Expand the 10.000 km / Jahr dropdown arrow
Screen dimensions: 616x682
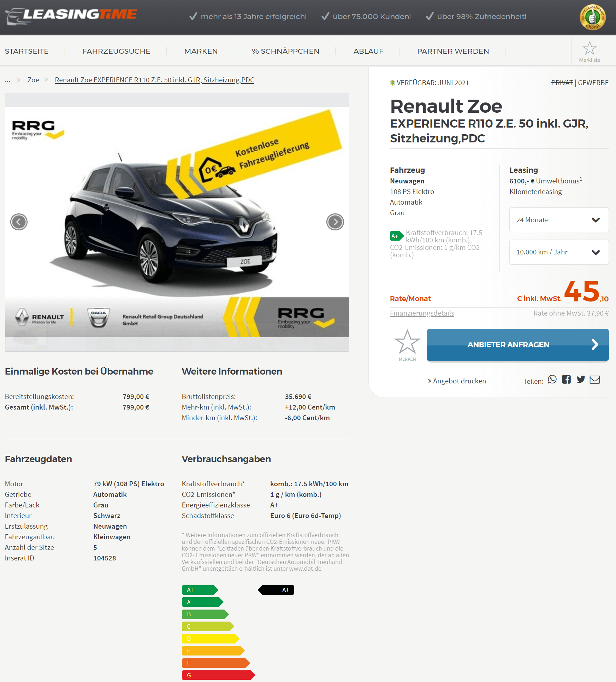point(596,252)
